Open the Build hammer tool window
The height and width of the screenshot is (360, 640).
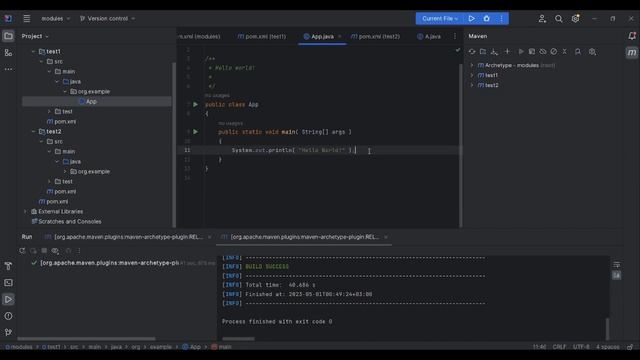[8, 266]
